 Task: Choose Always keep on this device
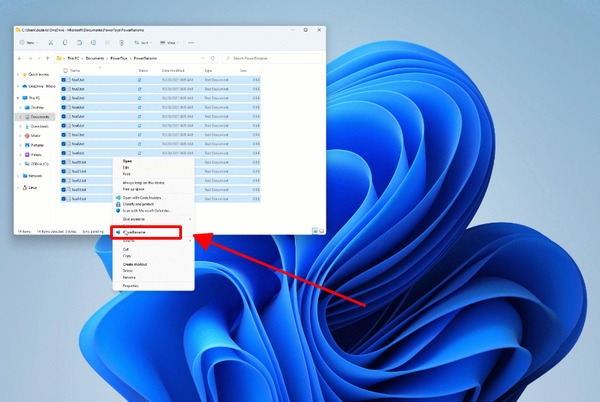point(143,183)
